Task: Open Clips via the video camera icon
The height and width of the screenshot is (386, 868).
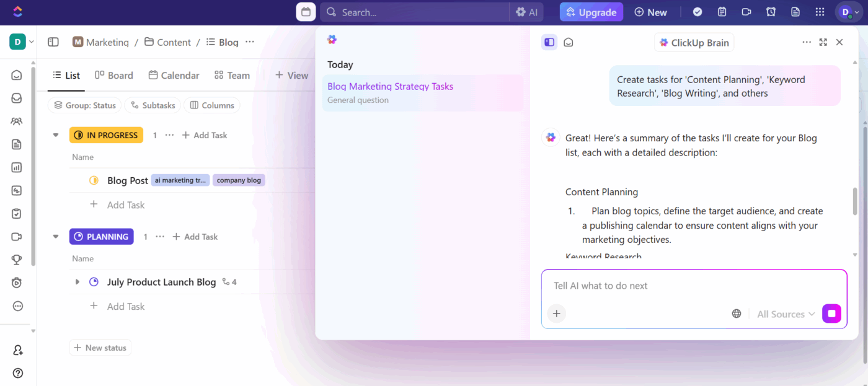Action: point(17,236)
